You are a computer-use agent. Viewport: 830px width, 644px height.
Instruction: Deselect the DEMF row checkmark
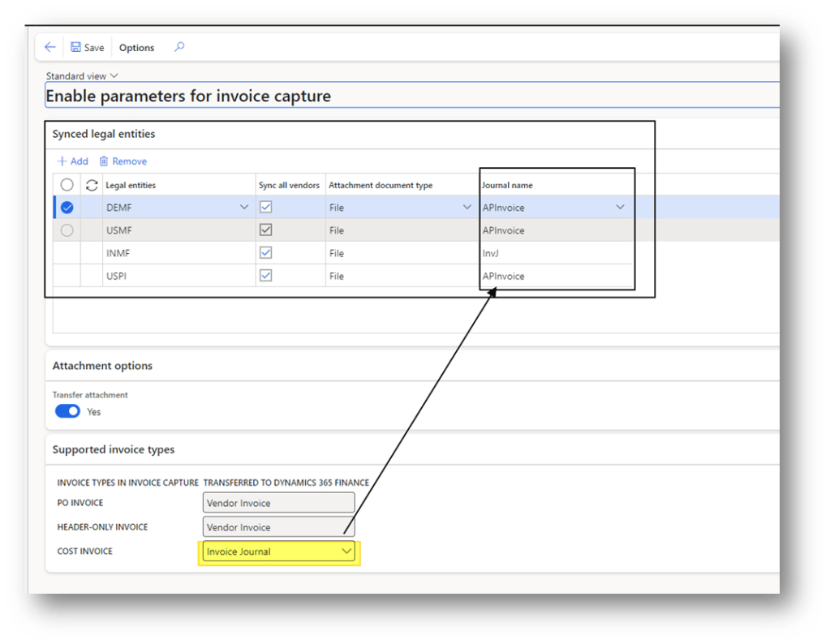67,208
